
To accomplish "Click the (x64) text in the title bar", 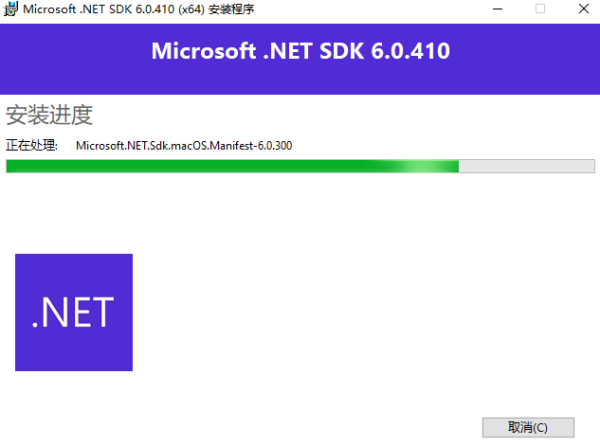I will pyautogui.click(x=191, y=9).
